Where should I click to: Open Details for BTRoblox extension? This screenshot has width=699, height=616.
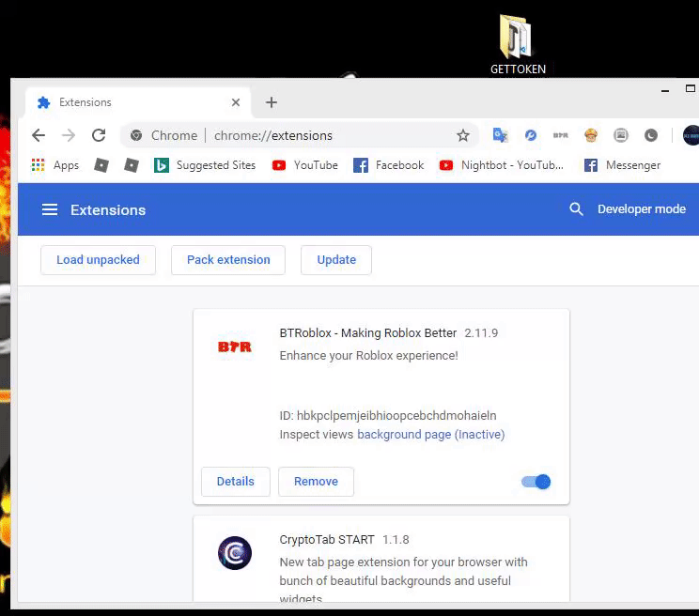236,482
